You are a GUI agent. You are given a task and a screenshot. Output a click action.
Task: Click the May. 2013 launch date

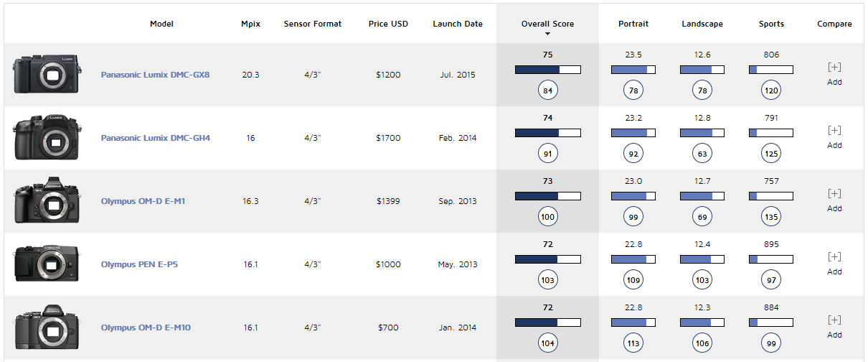pos(458,264)
